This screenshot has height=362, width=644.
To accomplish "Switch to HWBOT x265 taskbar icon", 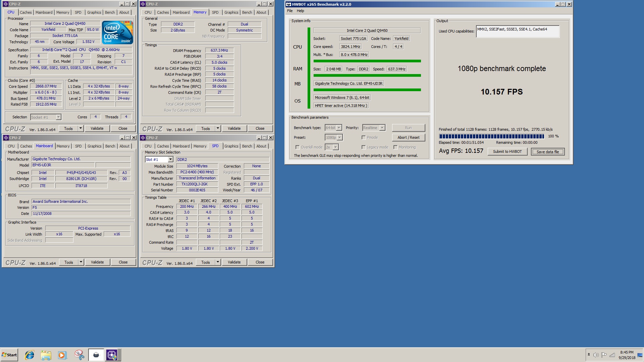I will click(96, 355).
